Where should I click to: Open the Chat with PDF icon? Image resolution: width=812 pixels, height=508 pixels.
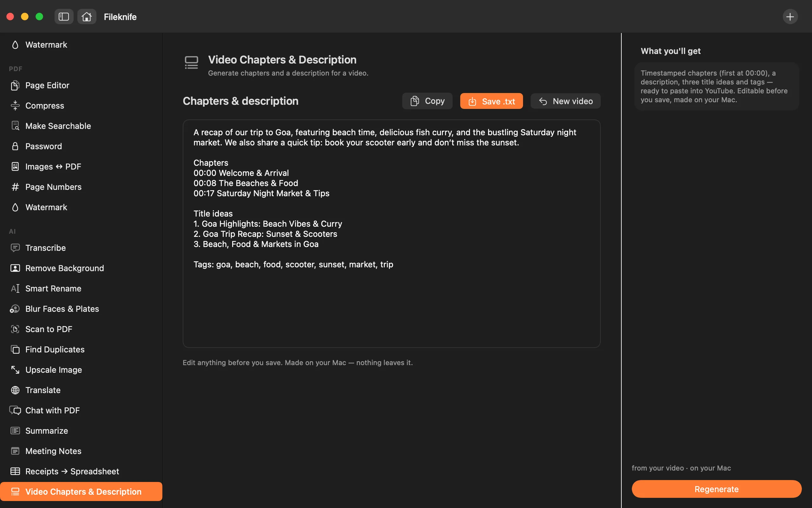[15, 411]
